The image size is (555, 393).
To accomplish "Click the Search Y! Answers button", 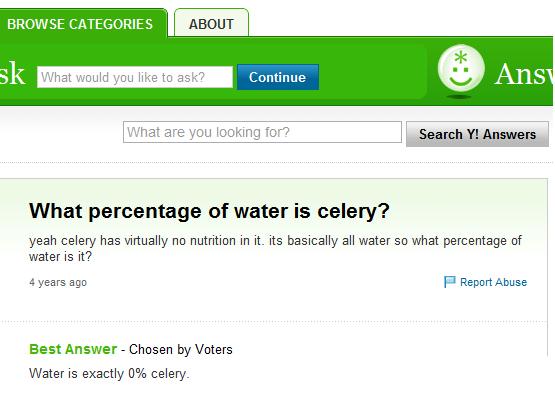I will [477, 134].
